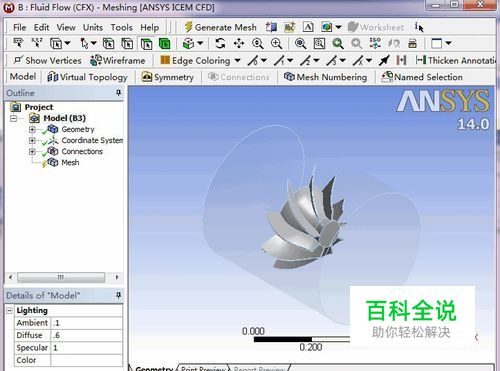The width and height of the screenshot is (500, 371).
Task: Open the Help menu
Action: click(149, 27)
